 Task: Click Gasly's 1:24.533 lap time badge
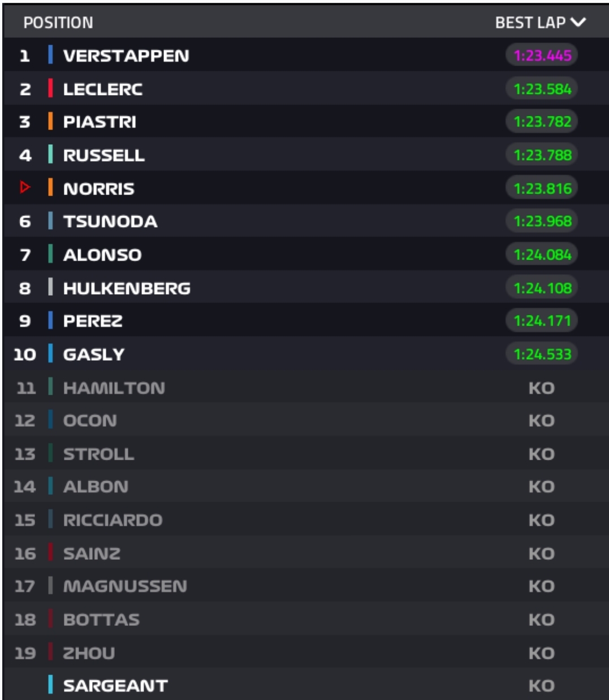coord(542,354)
